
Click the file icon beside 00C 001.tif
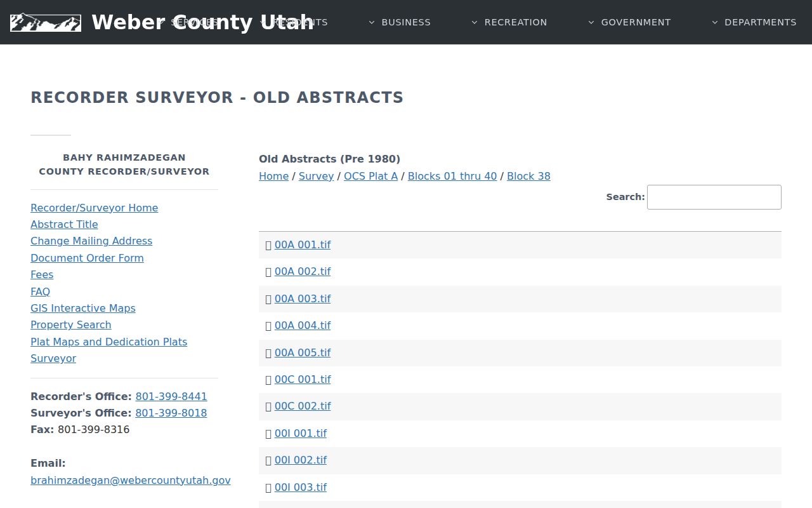[268, 380]
